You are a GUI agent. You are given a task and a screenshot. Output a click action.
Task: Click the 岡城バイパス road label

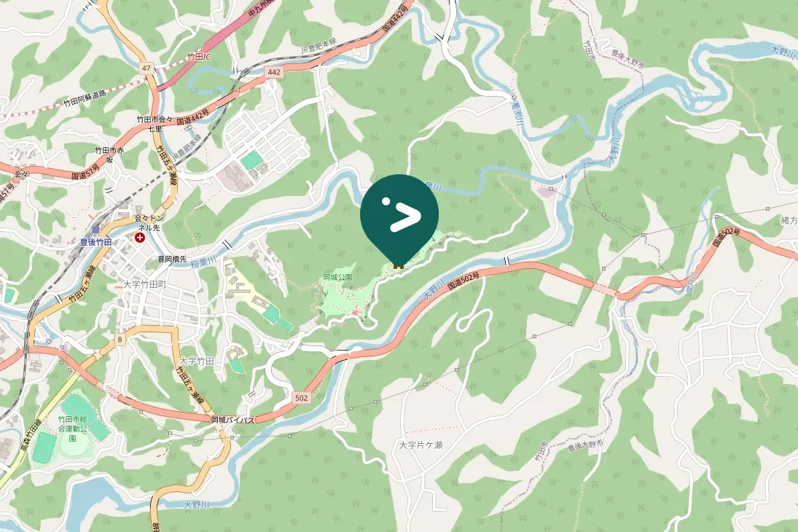pyautogui.click(x=232, y=420)
